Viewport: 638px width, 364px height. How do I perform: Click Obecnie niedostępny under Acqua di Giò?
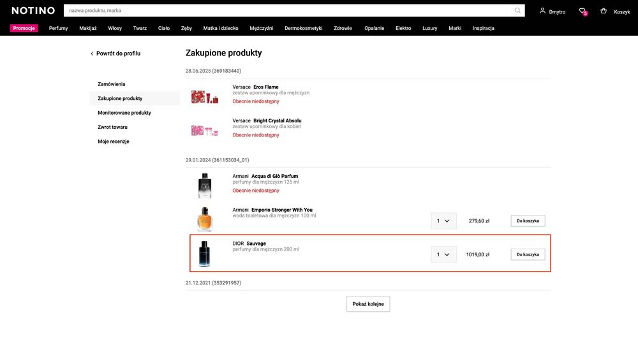(256, 191)
